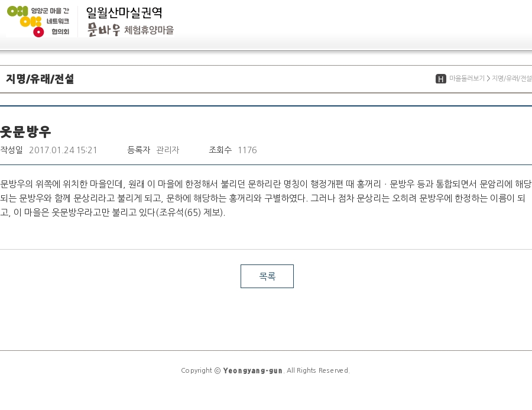Select the 웃문방우 post title

pyautogui.click(x=25, y=132)
